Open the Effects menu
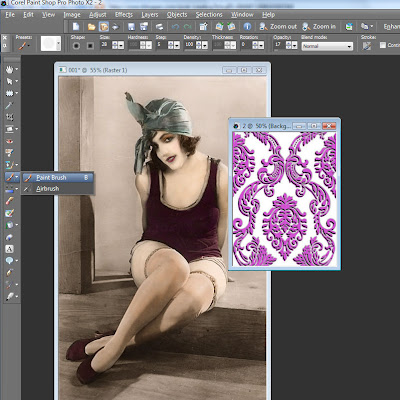Viewport: 400px width, 400px height. coord(124,15)
